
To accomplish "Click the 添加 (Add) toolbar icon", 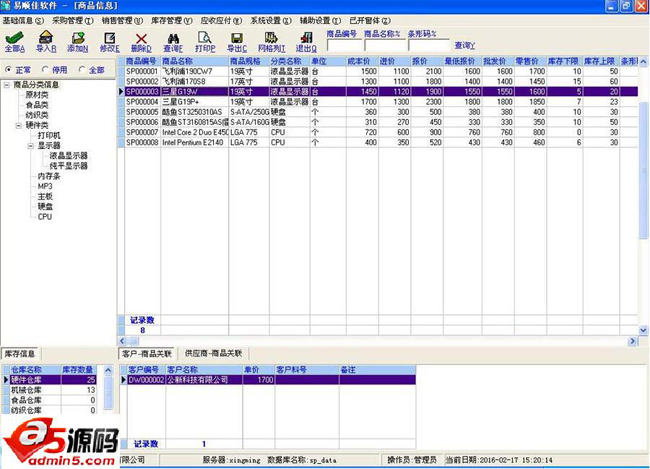I will [x=77, y=41].
